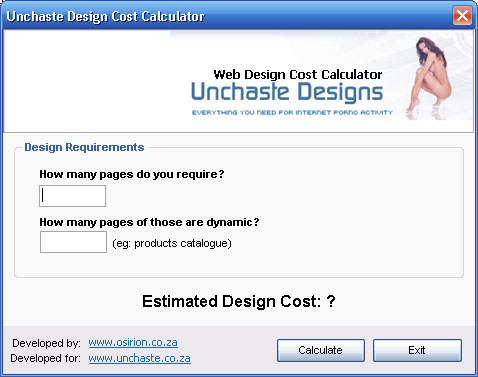
Task: Open the www.osirion.co.za link
Action: point(133,342)
